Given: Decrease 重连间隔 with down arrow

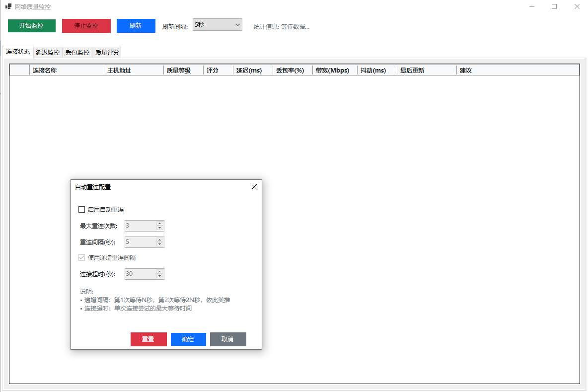Looking at the screenshot, I should click(160, 244).
